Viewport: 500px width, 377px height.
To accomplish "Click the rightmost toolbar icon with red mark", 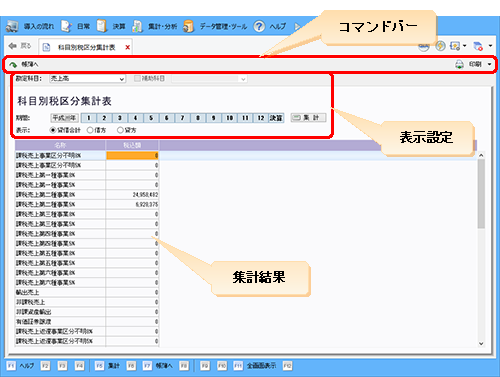I will pos(478,46).
